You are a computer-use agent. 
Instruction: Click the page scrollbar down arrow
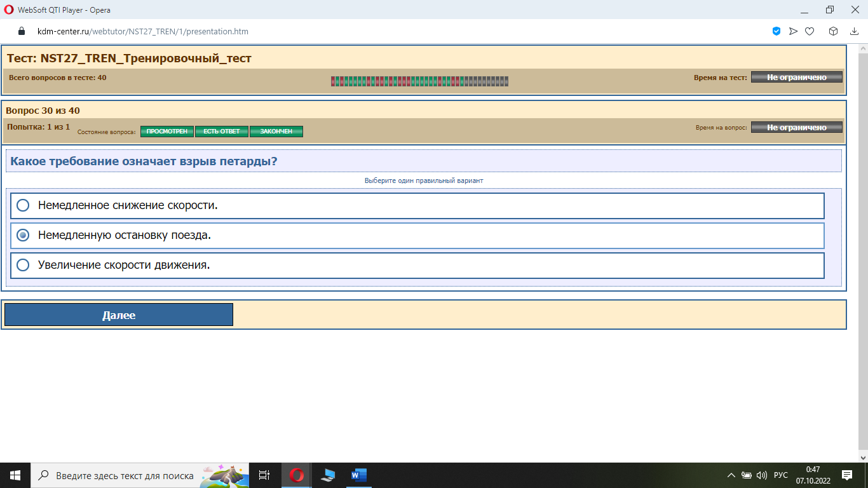pyautogui.click(x=863, y=457)
